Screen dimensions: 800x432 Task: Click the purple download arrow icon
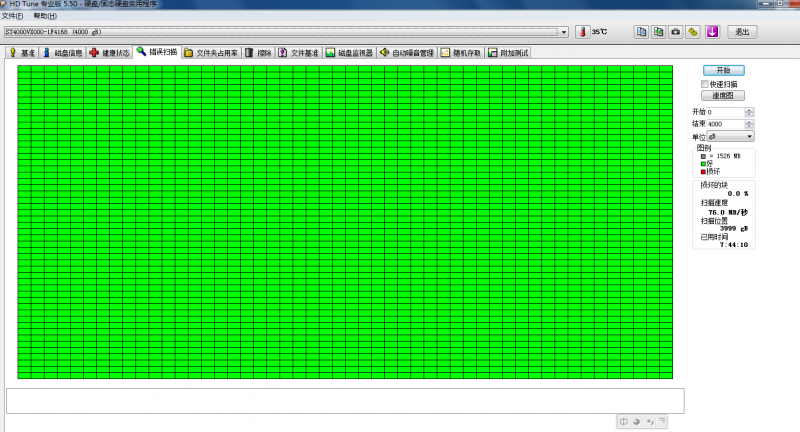coord(712,32)
